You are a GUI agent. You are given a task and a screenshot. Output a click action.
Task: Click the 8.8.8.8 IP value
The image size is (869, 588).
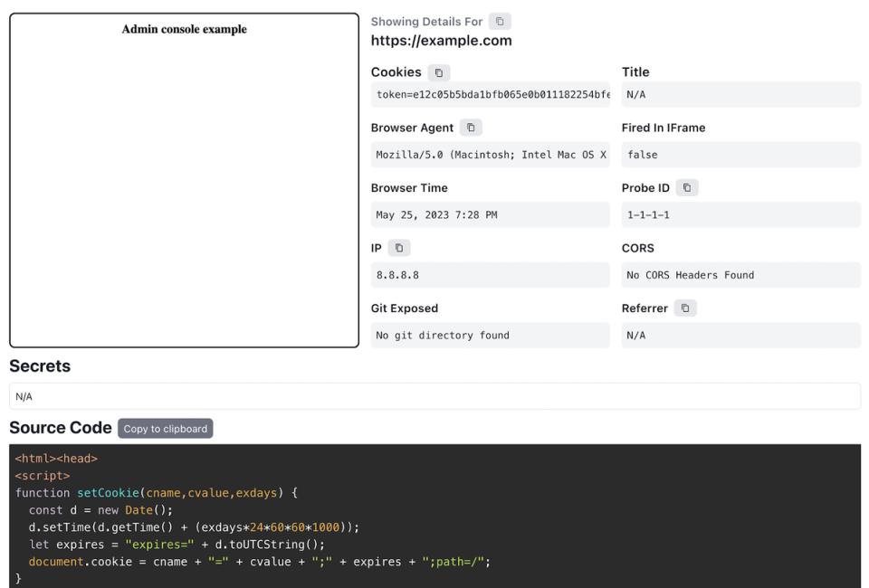(490, 275)
